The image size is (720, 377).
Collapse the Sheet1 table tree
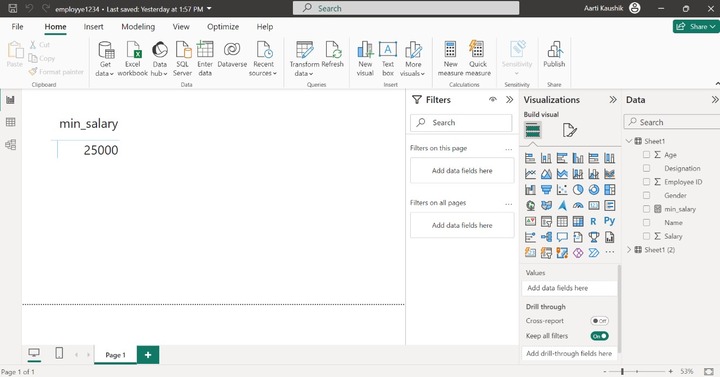tap(629, 141)
